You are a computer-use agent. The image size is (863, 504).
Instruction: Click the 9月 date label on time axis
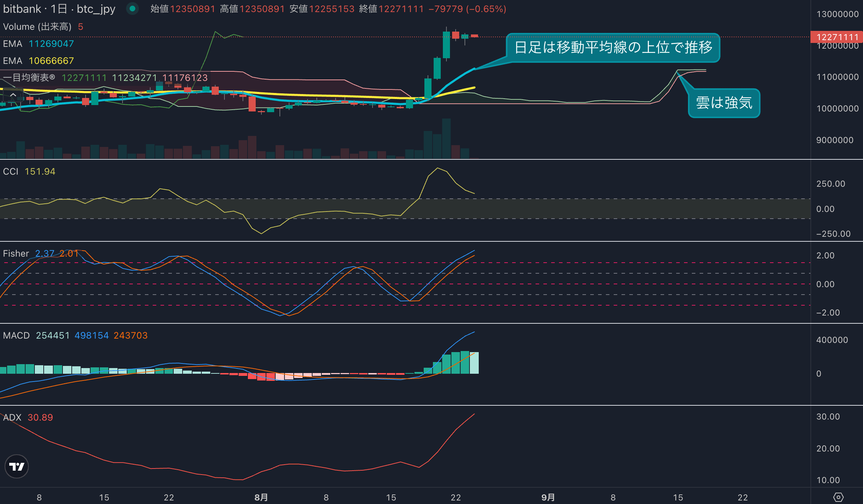[x=548, y=497]
